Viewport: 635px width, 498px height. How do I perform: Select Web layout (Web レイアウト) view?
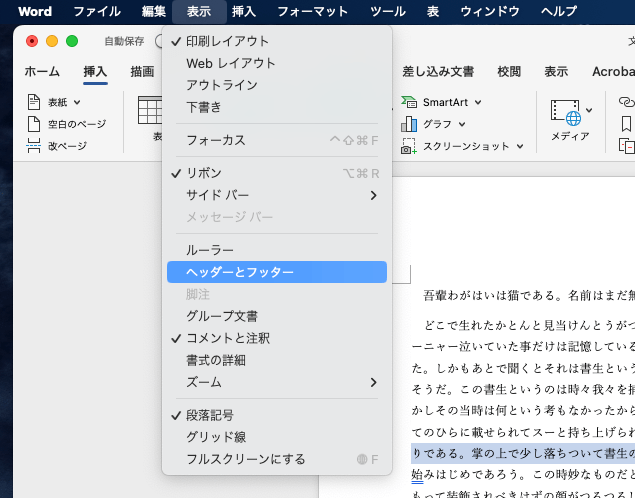coord(277,63)
